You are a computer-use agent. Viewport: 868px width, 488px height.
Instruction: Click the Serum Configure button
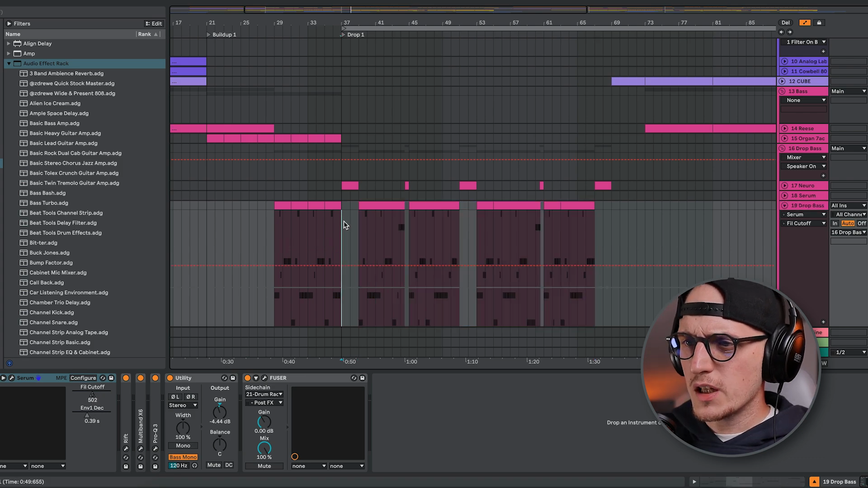click(x=83, y=378)
